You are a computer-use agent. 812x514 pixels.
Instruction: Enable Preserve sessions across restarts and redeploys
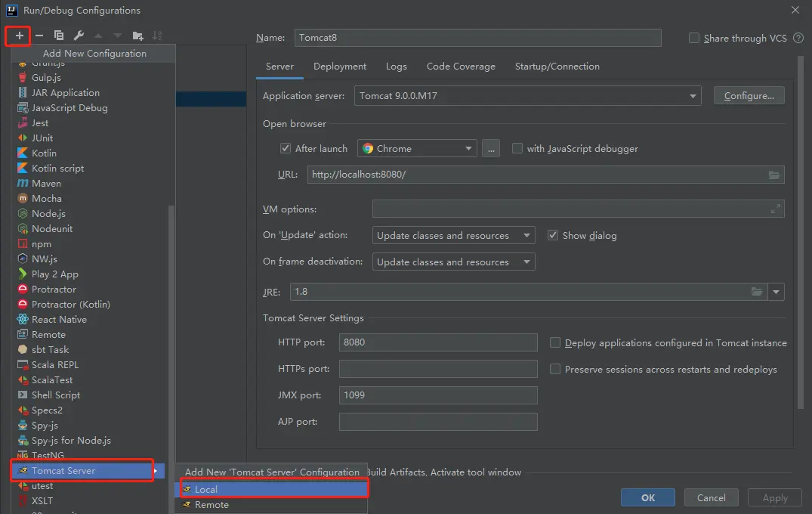coord(554,369)
